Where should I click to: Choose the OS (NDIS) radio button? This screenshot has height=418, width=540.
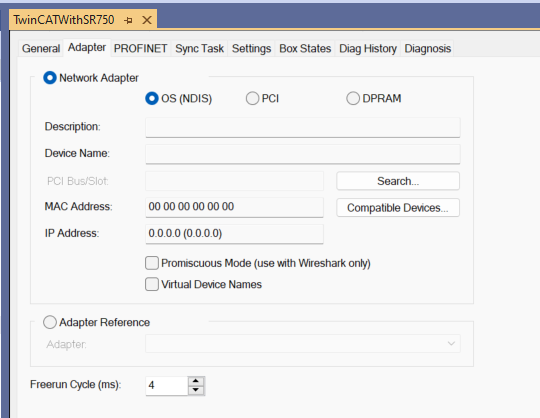tap(152, 98)
